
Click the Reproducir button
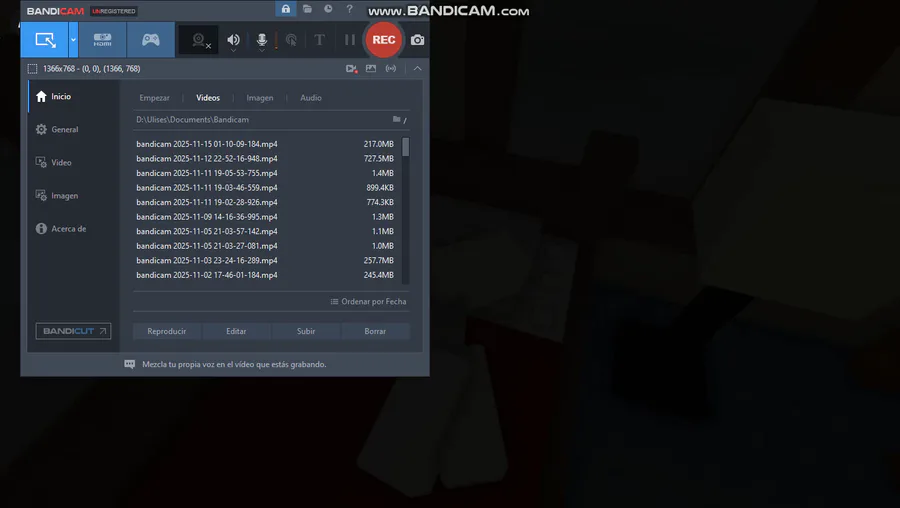point(166,331)
